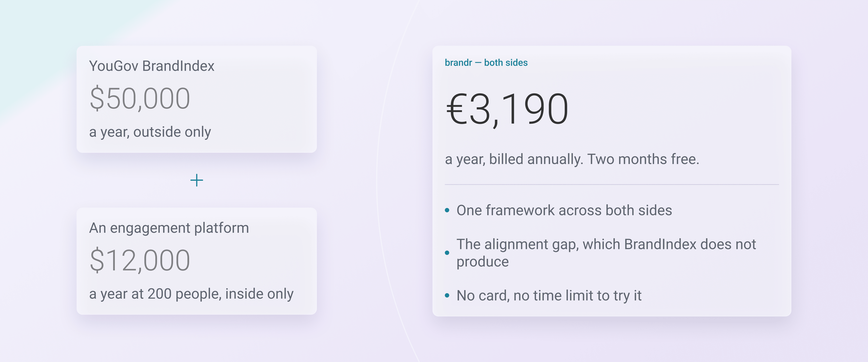Click 'One framework across both sides' item

coord(564,210)
